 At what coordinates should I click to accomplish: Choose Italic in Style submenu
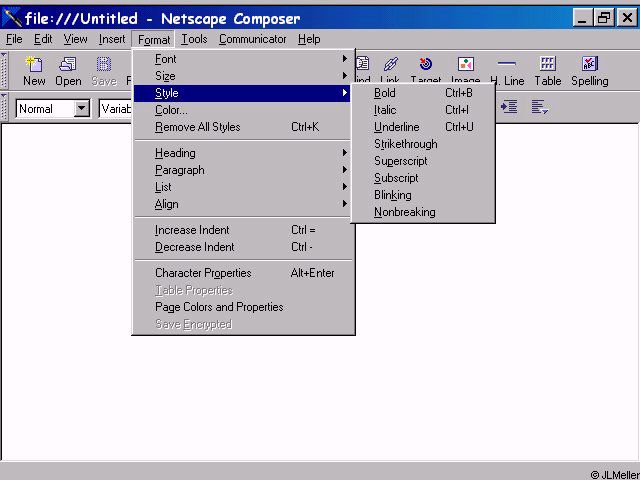423,110
